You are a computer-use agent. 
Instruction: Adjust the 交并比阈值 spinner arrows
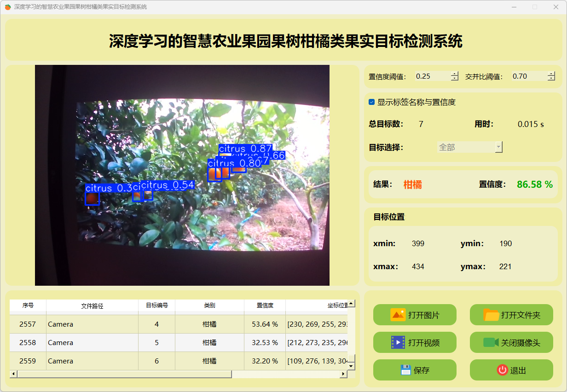click(551, 76)
